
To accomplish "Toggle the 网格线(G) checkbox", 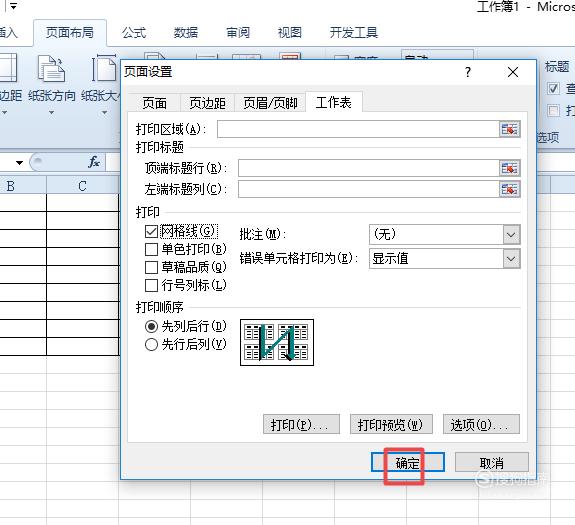I will [151, 232].
